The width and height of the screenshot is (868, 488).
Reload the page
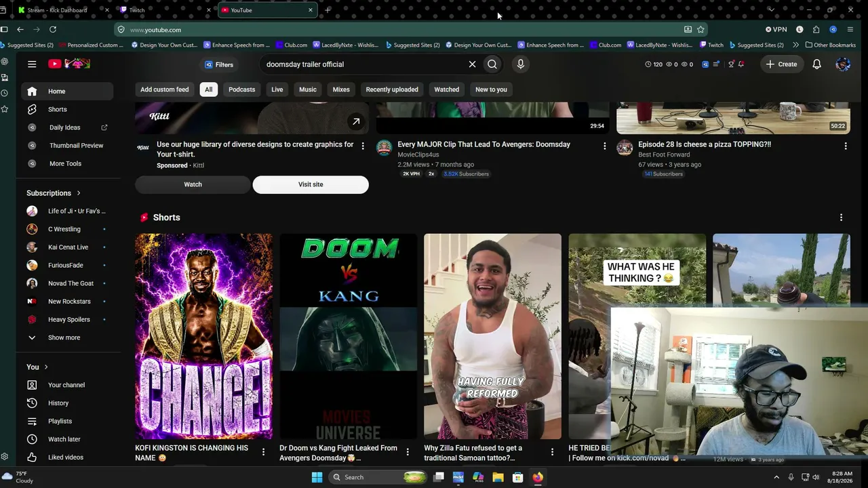(53, 30)
